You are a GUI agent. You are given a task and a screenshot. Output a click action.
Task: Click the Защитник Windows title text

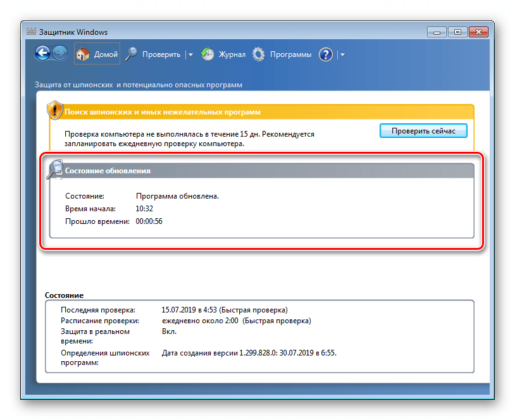[73, 32]
